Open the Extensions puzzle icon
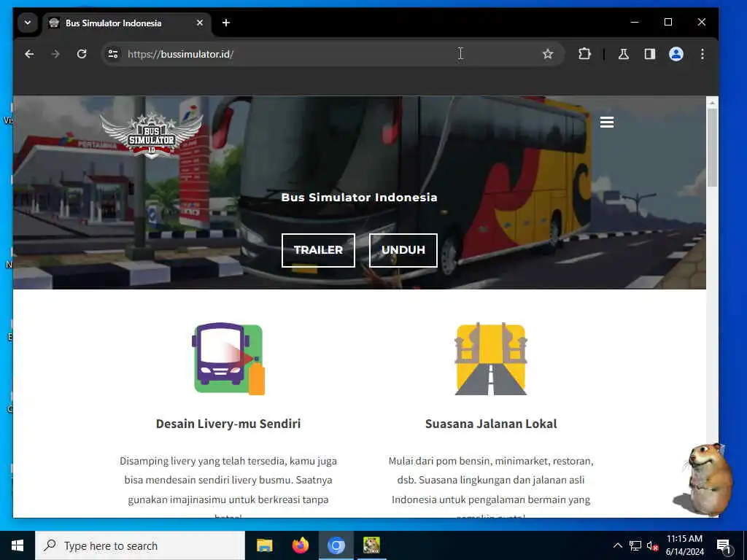747x560 pixels. tap(584, 54)
